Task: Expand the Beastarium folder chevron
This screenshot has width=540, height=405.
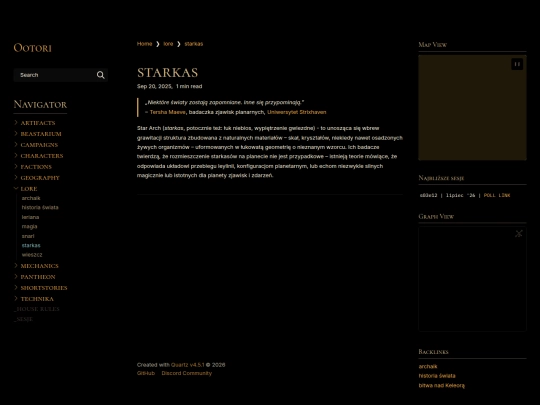Action: pyautogui.click(x=16, y=133)
